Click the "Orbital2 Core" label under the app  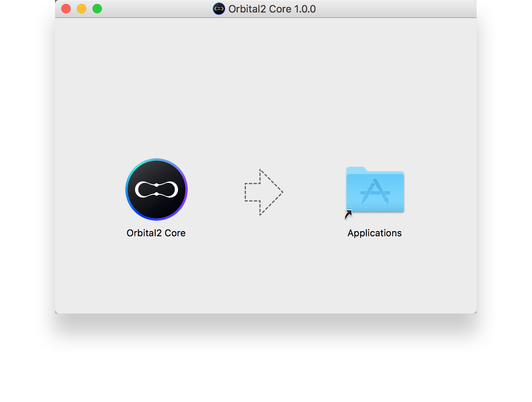(156, 233)
